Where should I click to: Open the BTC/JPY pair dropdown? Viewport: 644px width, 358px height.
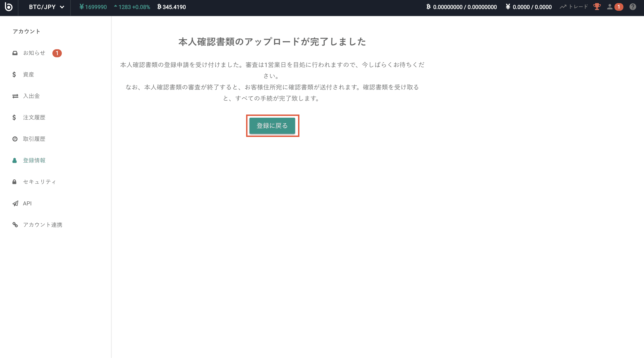[47, 7]
